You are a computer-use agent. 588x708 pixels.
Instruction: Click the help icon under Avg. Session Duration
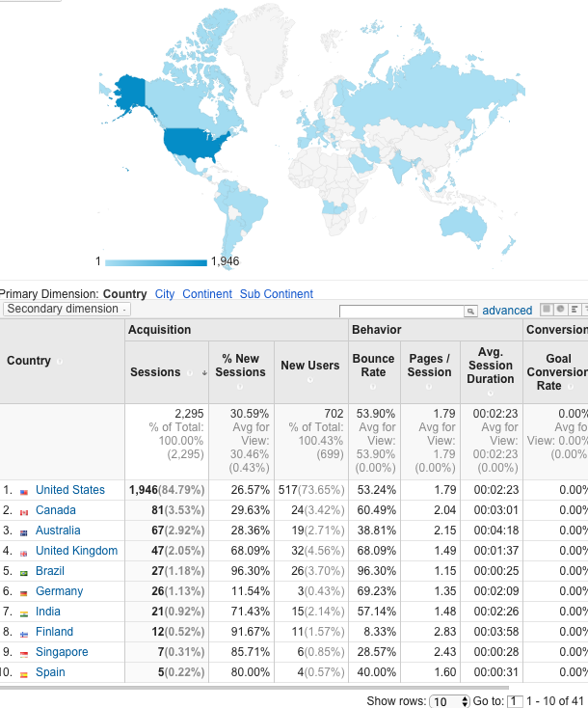click(x=490, y=394)
